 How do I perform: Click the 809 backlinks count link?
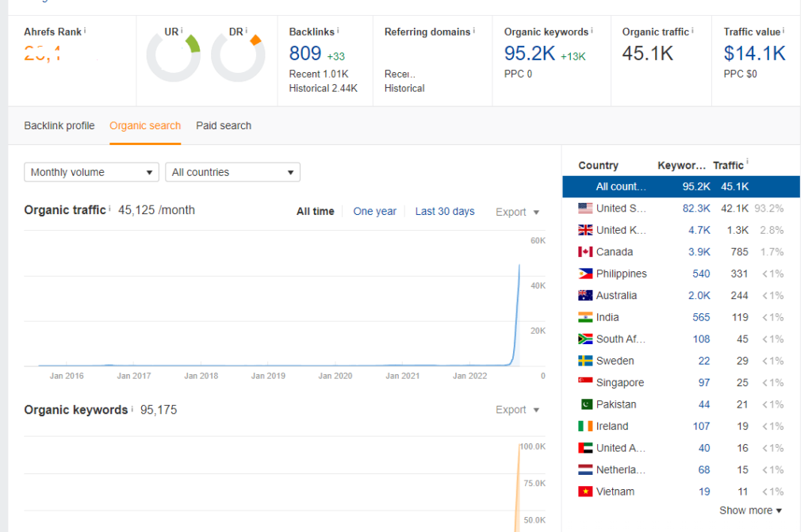(305, 54)
